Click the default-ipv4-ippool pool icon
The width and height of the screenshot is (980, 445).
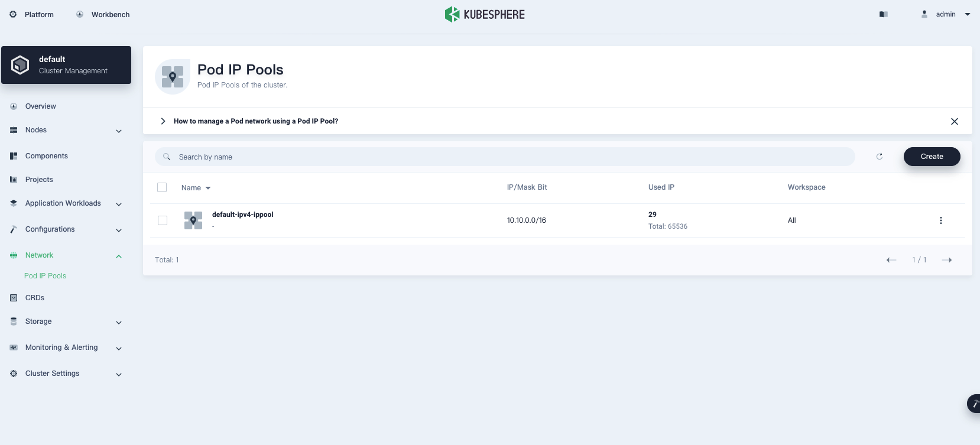pos(193,220)
